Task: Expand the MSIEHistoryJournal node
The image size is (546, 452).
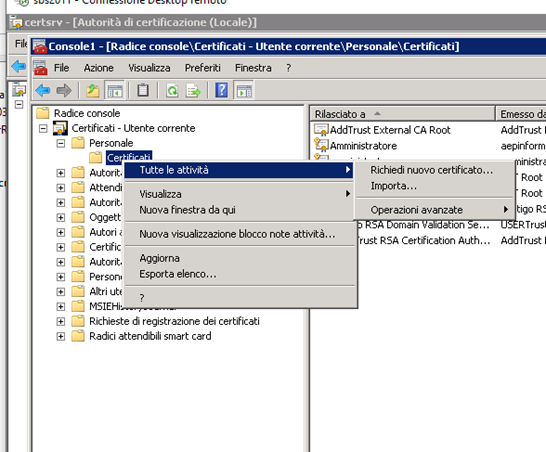Action: tap(61, 306)
